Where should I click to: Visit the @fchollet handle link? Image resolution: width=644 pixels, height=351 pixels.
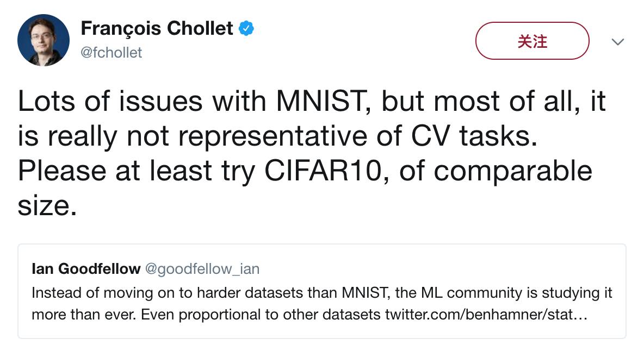point(111,52)
